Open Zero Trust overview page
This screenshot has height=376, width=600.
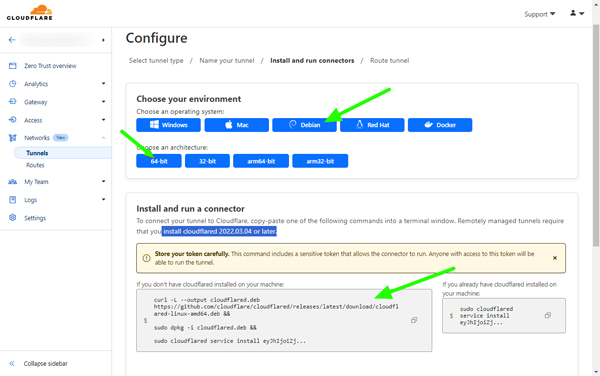coord(50,66)
